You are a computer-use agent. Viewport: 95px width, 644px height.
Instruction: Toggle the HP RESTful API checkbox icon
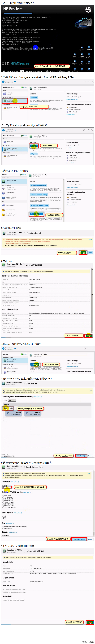tap(74, 61)
